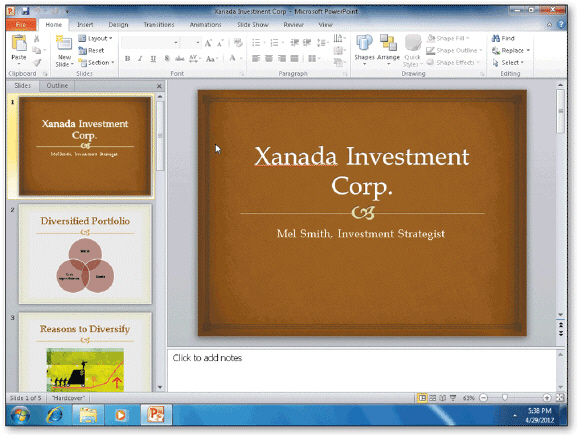This screenshot has height=437, width=578.
Task: Click zoom out minus button
Action: tap(484, 398)
